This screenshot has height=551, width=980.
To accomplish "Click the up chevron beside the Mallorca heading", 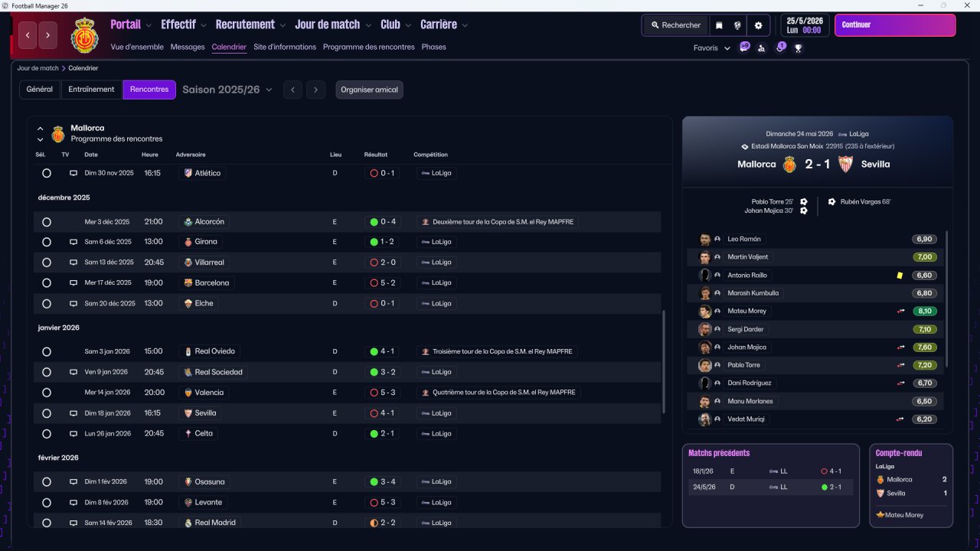I will pyautogui.click(x=41, y=129).
